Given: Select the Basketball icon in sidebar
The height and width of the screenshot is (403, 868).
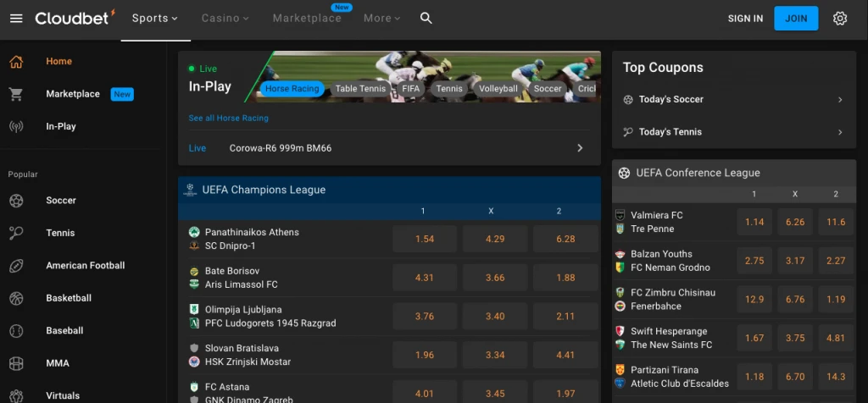Looking at the screenshot, I should coord(16,299).
